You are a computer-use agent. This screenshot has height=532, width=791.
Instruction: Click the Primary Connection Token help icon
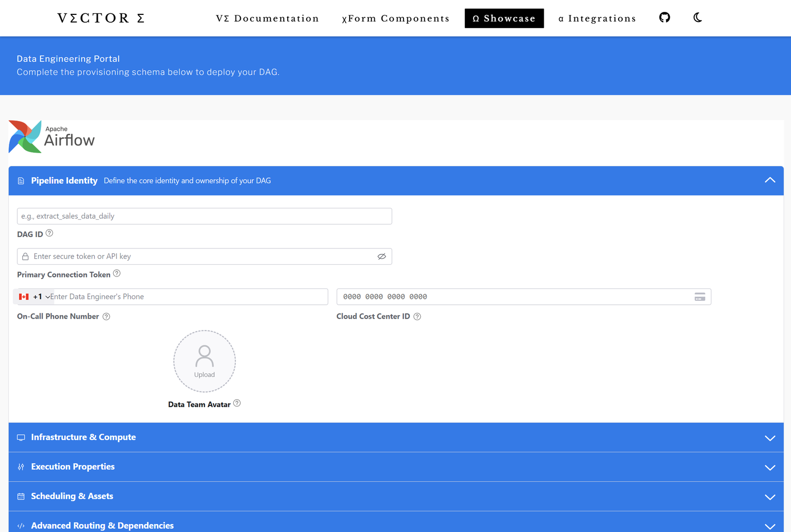tap(117, 274)
